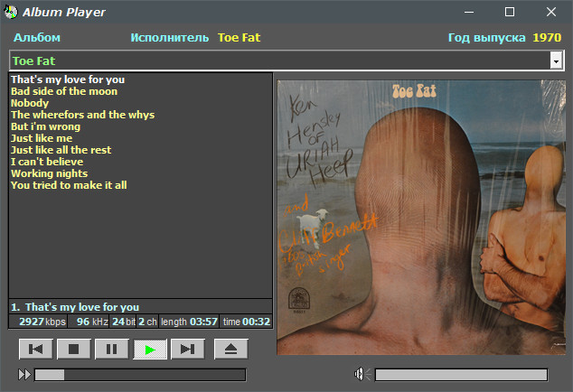Click the length 03:57 readout
The width and height of the screenshot is (573, 392).
tap(189, 322)
